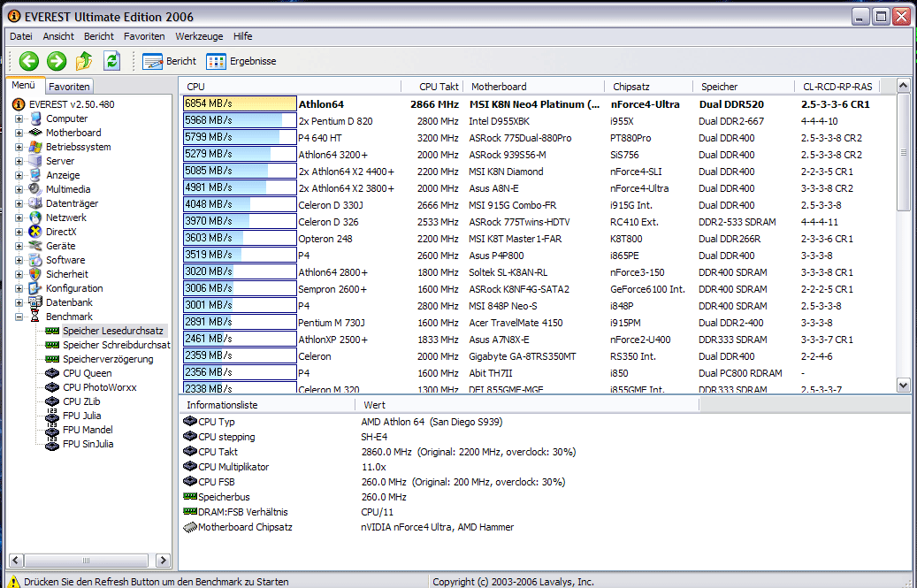This screenshot has height=588, width=917.
Task: Expand the Motherboard tree node
Action: point(19,133)
